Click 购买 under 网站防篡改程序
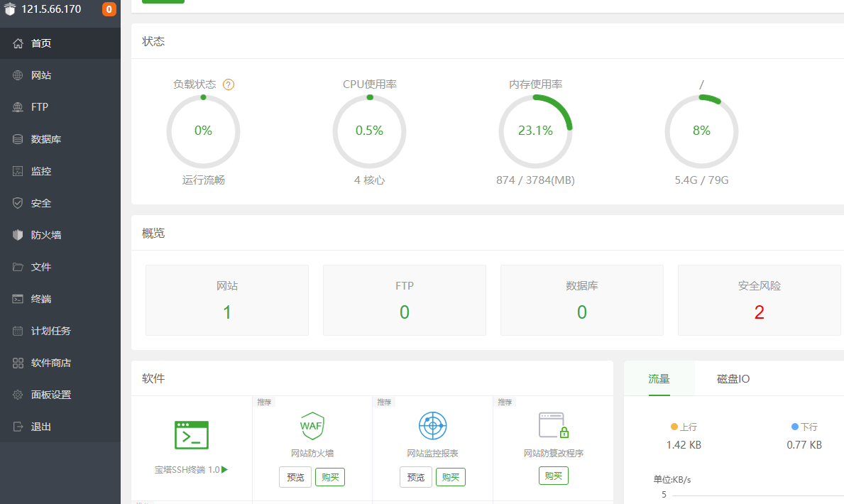Screen dimensions: 844x504 point(554,476)
